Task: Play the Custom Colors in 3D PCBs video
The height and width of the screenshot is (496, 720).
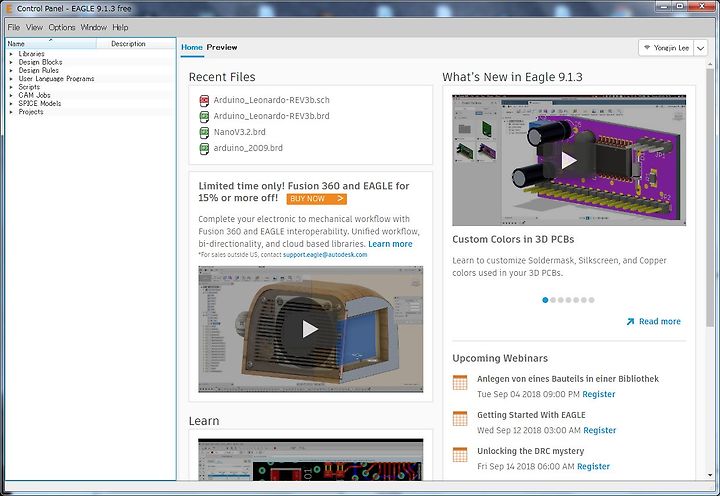Action: 569,160
